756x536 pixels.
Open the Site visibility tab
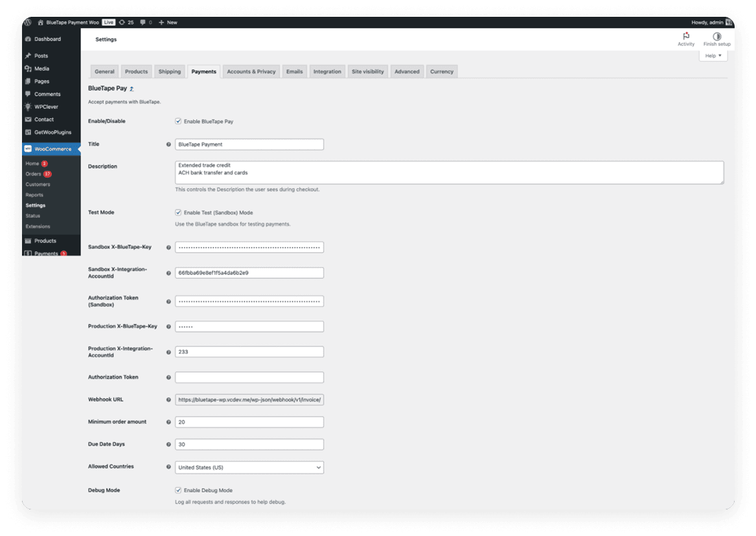pos(368,71)
